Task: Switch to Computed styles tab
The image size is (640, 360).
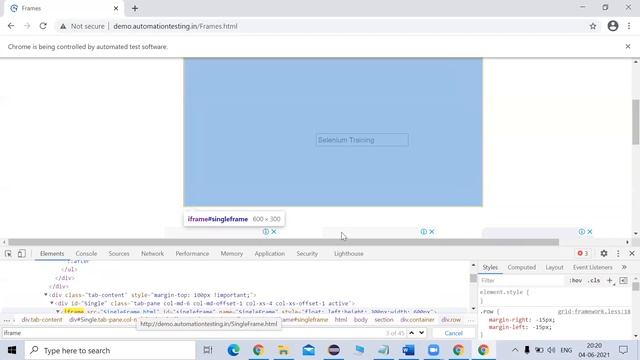Action: coord(522,267)
